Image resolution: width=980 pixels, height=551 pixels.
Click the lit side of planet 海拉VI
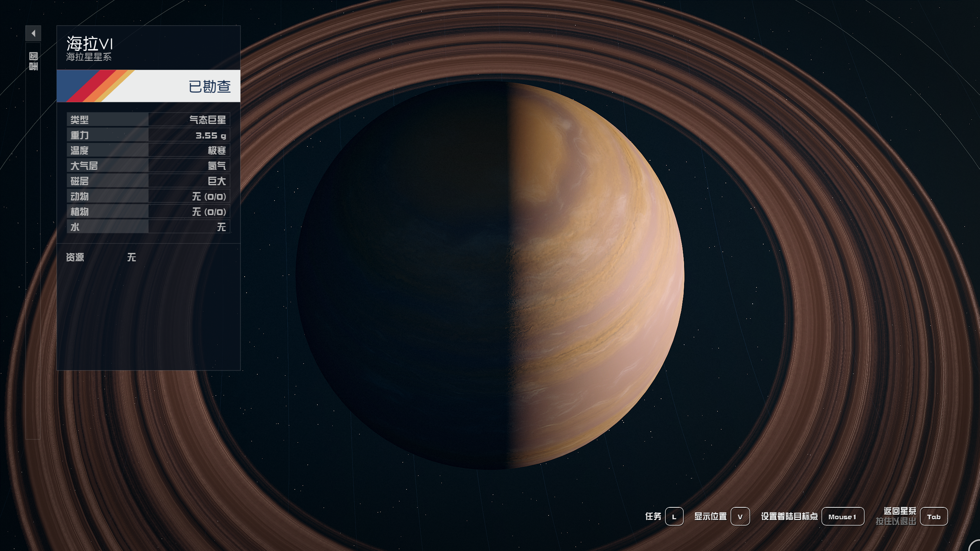[597, 275]
